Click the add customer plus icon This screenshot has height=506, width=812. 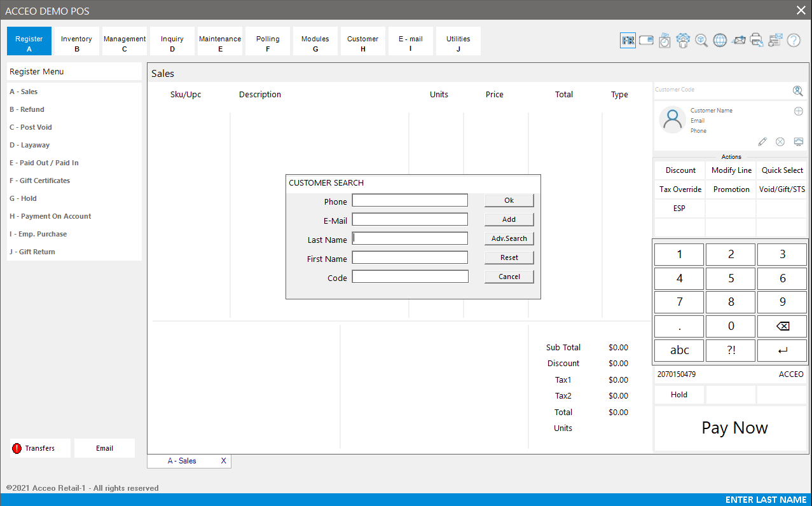[799, 111]
